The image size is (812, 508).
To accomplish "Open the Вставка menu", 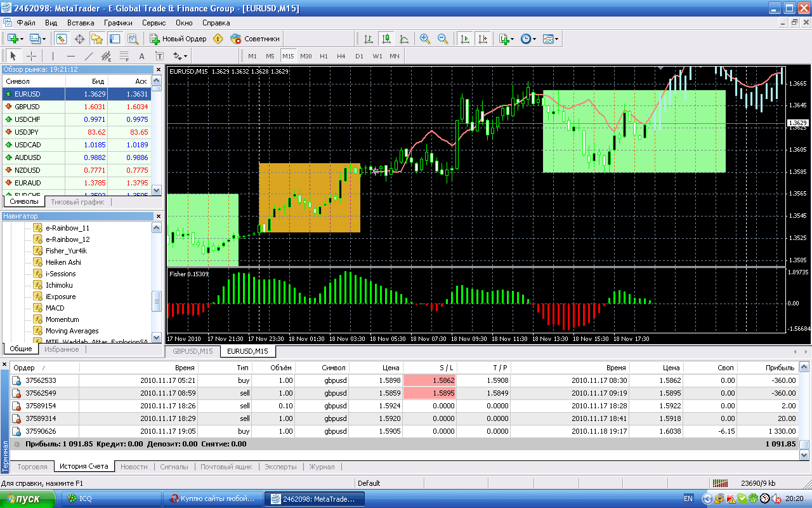I will click(81, 22).
